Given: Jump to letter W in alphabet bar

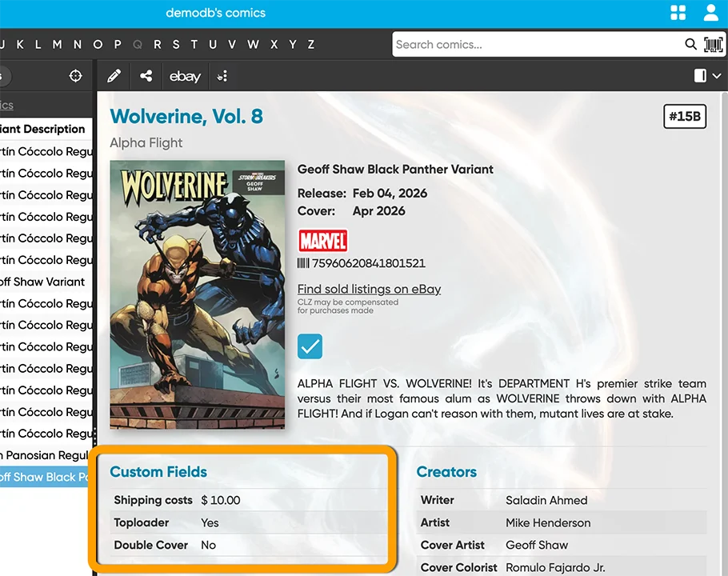Looking at the screenshot, I should [253, 45].
